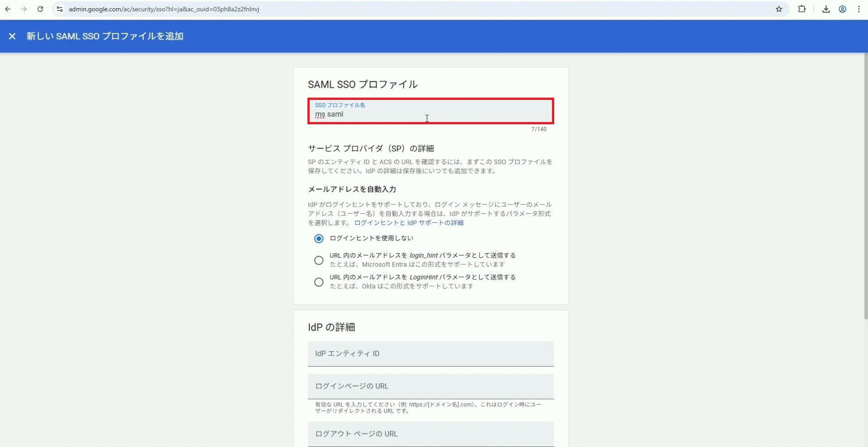
Task: Select the LoginHint parameter radio option for Okta
Action: (319, 282)
